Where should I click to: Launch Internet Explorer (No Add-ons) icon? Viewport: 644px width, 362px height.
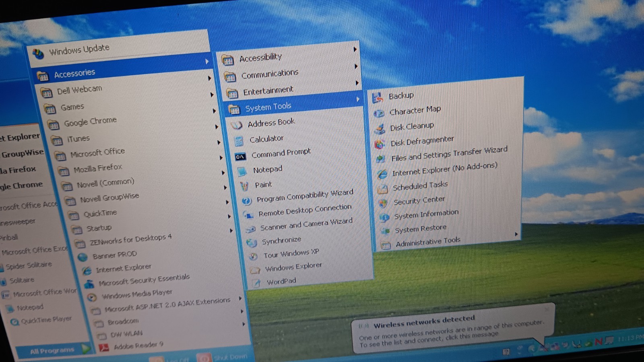click(x=382, y=174)
